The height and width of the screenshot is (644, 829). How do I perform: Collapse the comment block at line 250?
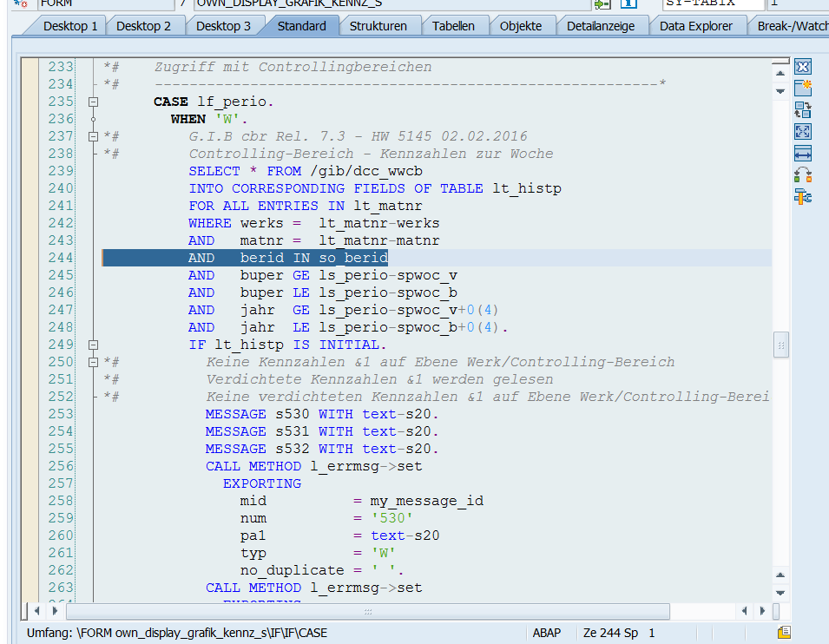point(94,362)
